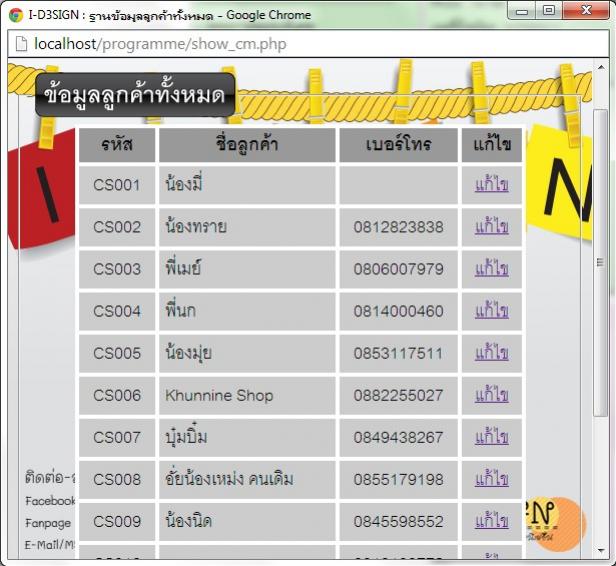
Task: Click customer name อั๋ยน้องเหม่ง คนเดิม
Action: tap(229, 479)
